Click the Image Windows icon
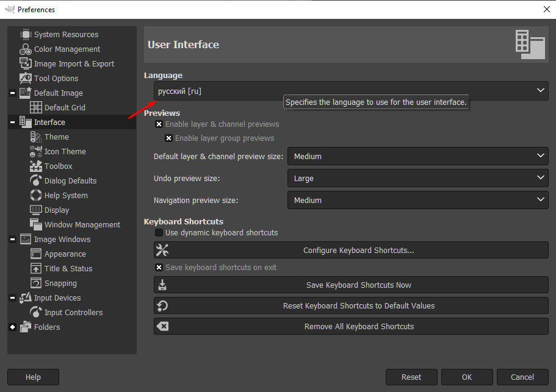Screen dimensions: 556x392 (26, 239)
